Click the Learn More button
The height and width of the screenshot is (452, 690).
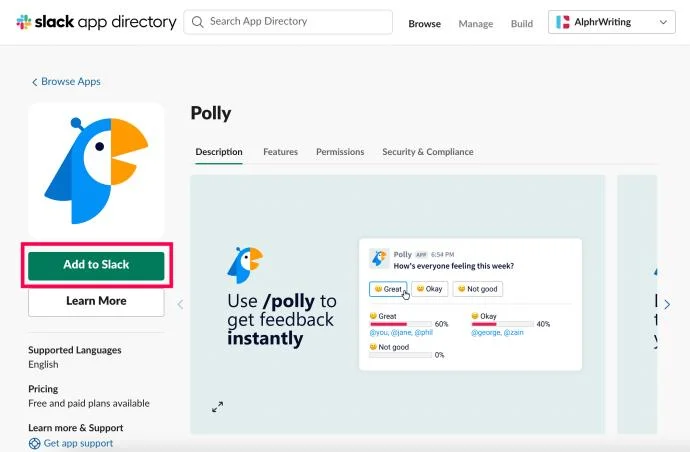point(96,302)
